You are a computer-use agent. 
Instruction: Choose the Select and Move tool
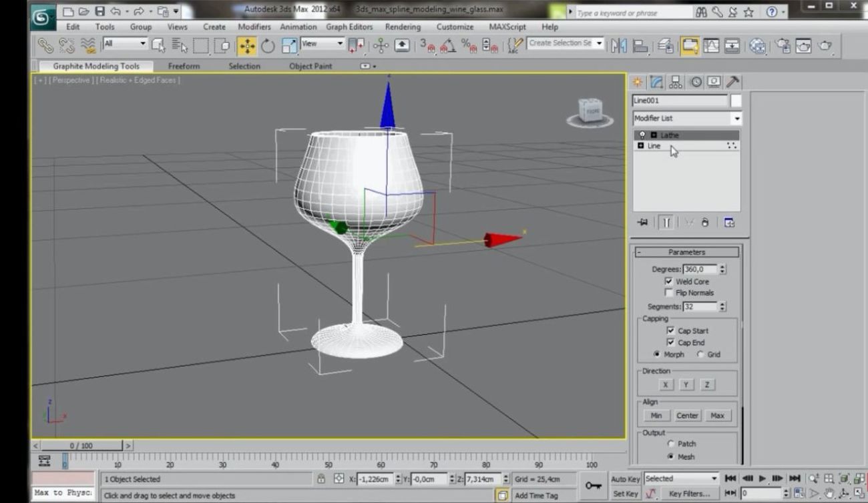247,45
